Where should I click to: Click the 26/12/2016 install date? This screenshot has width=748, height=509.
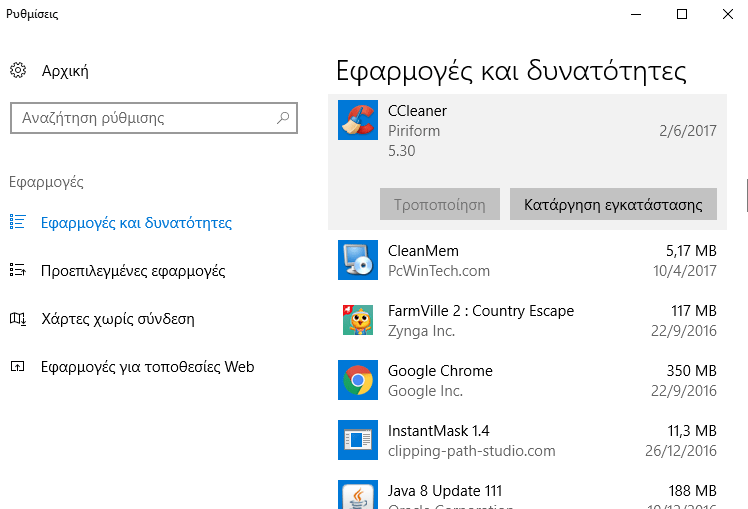681,451
